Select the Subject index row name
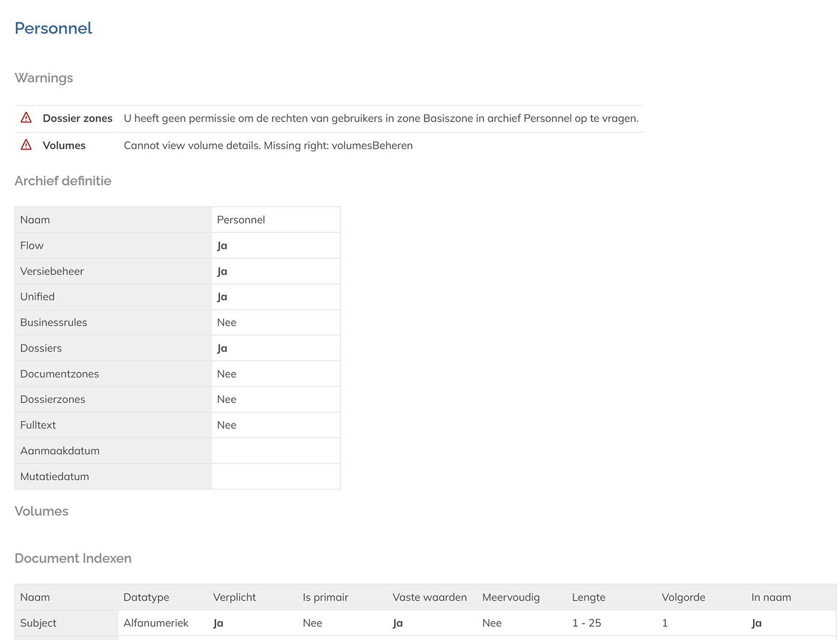This screenshot has height=640, width=840. pyautogui.click(x=39, y=623)
